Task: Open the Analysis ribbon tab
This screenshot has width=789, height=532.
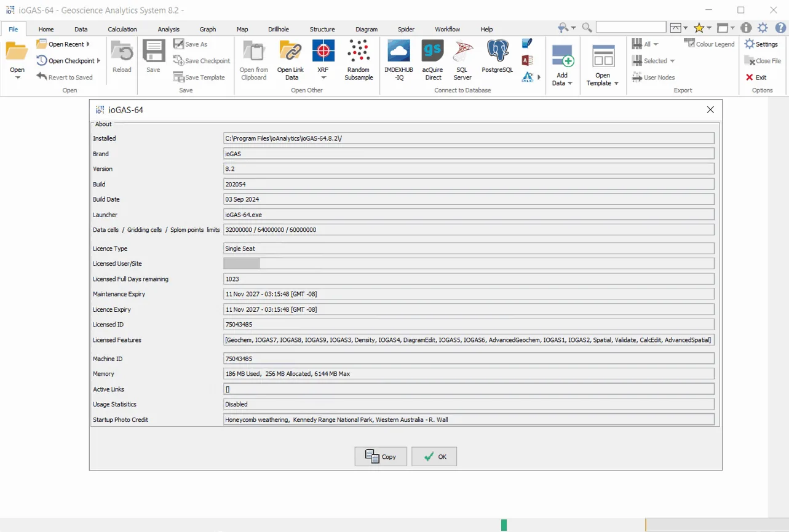Action: [x=169, y=29]
